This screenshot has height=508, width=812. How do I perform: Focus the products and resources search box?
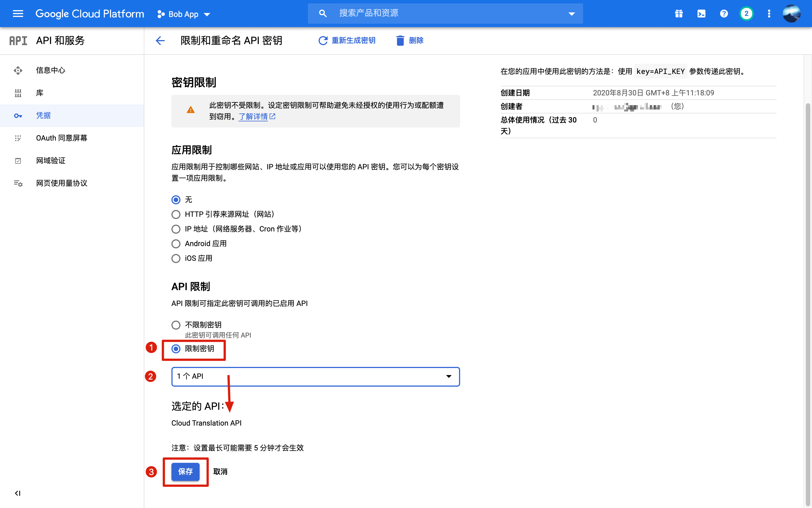tap(445, 14)
